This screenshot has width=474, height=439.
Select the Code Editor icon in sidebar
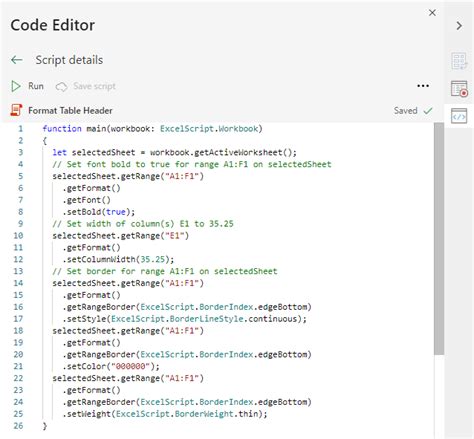click(x=459, y=116)
